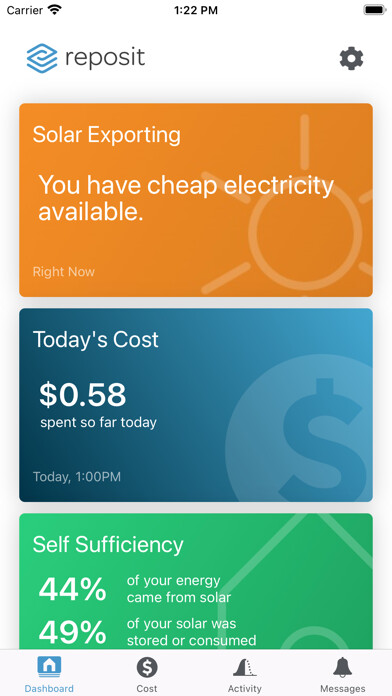Tap the 44% energy from solar figure
Image resolution: width=392 pixels, height=696 pixels.
click(x=72, y=589)
